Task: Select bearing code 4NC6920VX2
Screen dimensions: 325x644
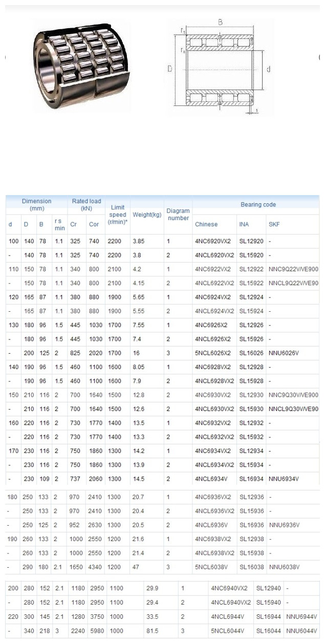Action: point(213,241)
